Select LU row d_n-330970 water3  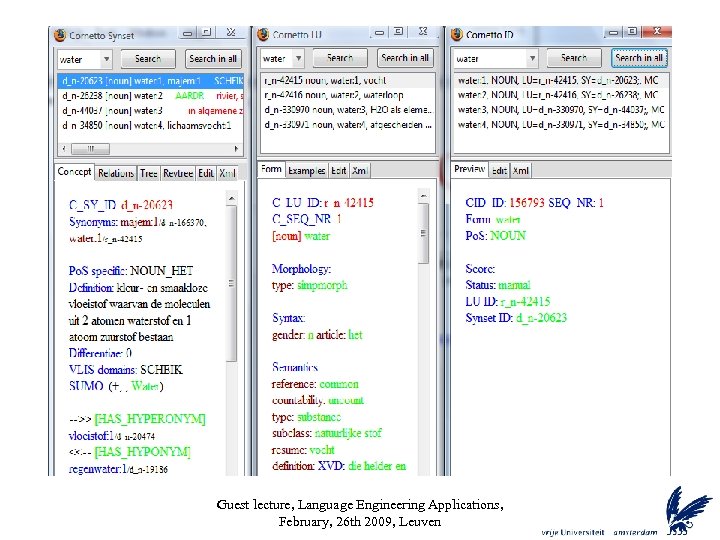[348, 110]
